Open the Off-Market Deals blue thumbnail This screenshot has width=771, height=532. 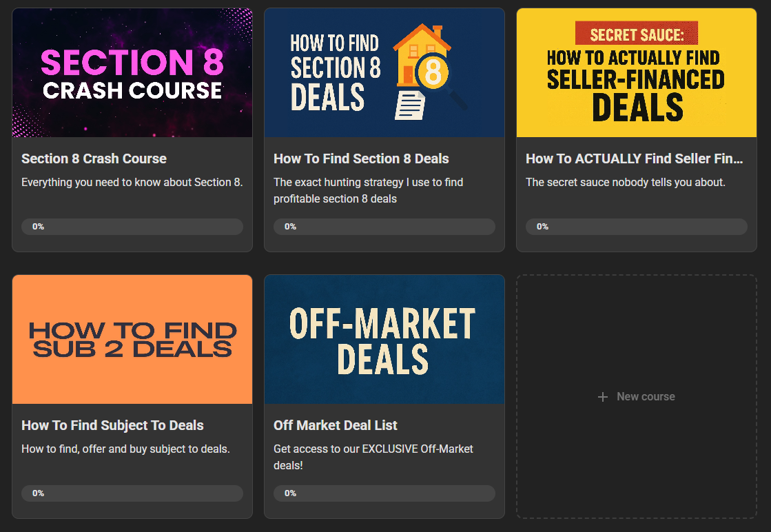tap(384, 339)
